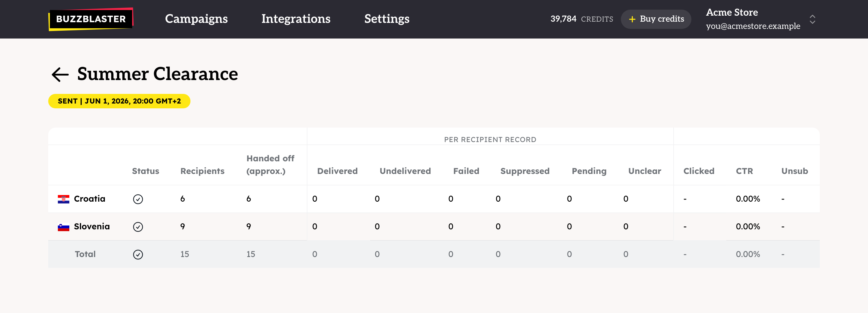Click the Summer Clearance title
Image resolution: width=868 pixels, height=313 pixels.
[x=157, y=74]
